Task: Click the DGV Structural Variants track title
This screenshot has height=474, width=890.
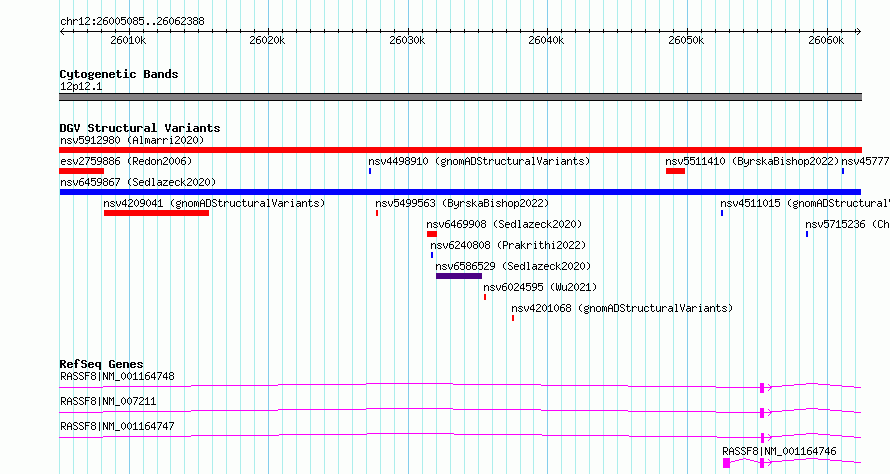Action: 140,128
